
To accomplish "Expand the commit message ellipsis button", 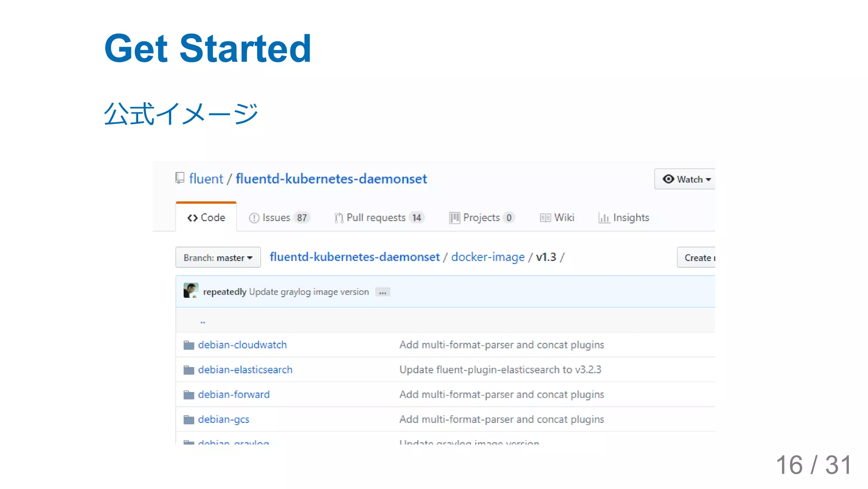I will point(383,292).
